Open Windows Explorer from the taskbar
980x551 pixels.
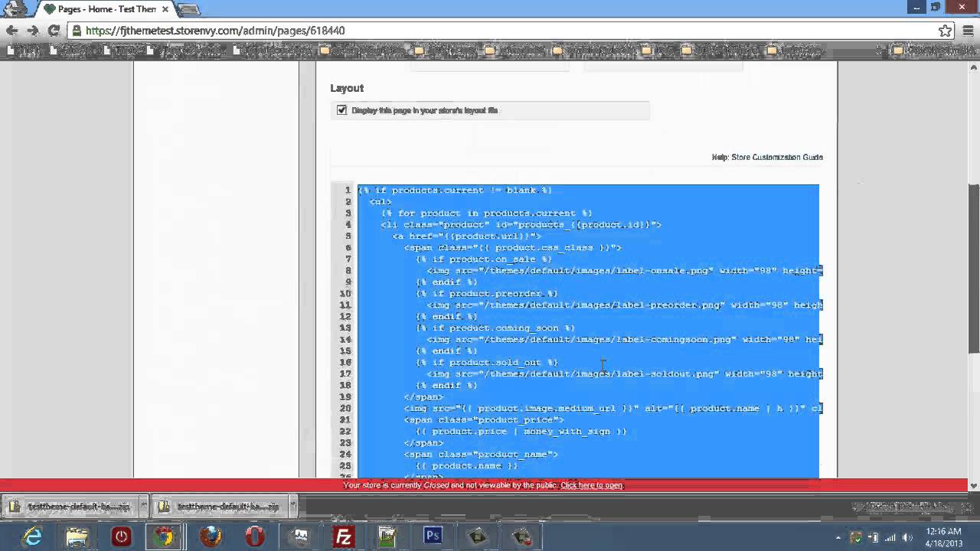click(77, 536)
